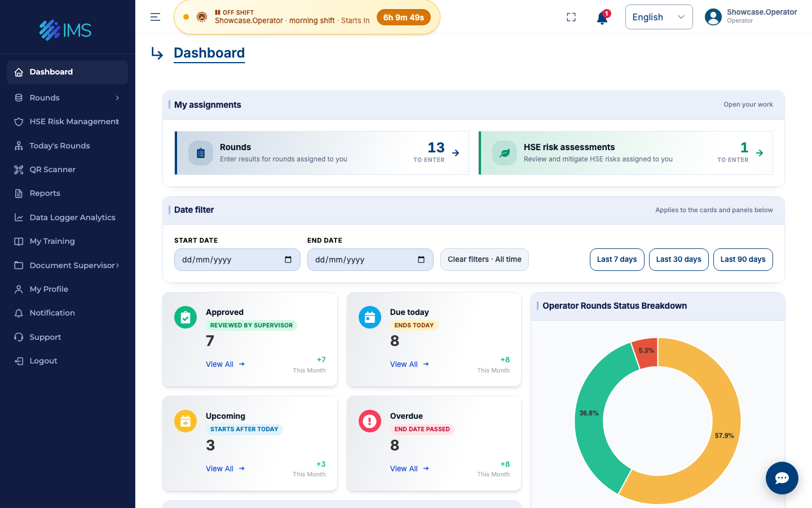Click the Rounds database icon in sidebar
This screenshot has height=508, width=812.
click(x=19, y=98)
